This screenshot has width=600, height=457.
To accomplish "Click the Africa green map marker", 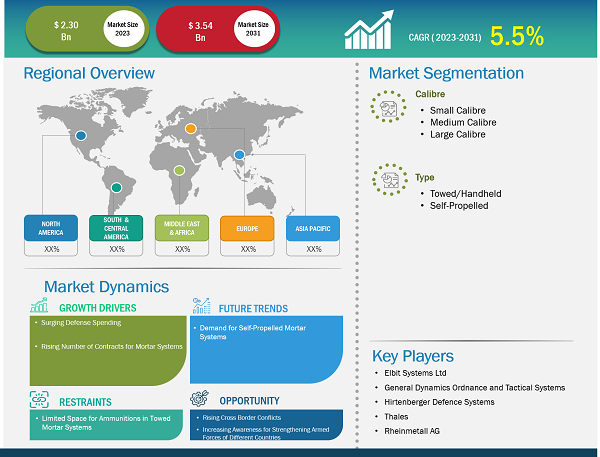I will coord(179,170).
